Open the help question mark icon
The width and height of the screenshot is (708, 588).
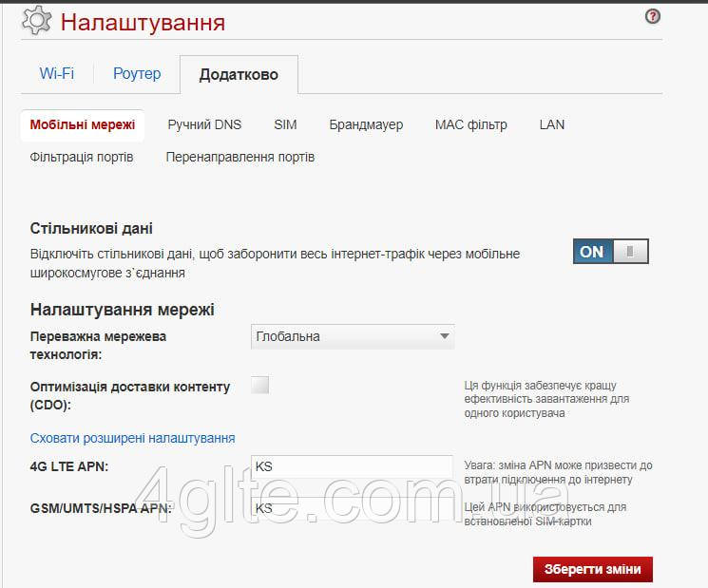[x=652, y=16]
